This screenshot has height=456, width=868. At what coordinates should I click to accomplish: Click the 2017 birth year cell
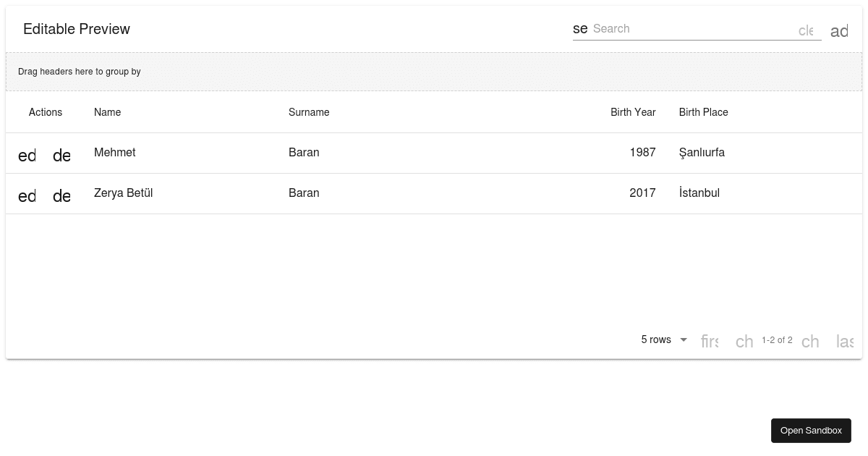(642, 193)
